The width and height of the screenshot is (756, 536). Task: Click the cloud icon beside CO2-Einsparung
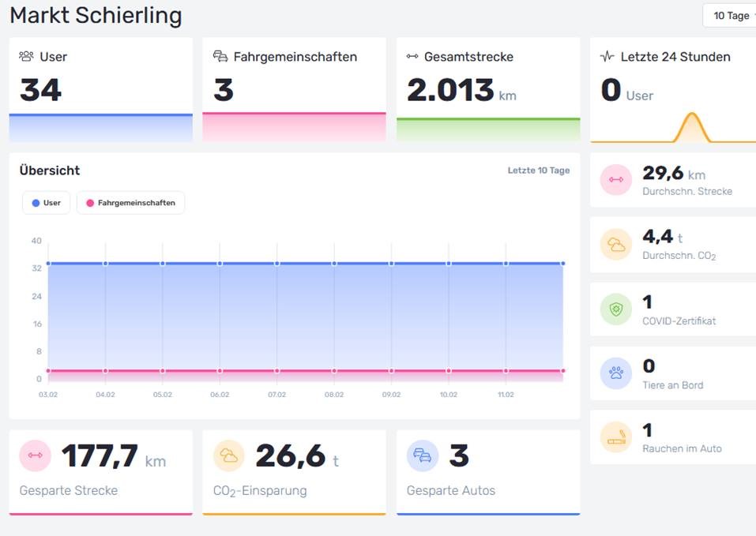(x=229, y=455)
